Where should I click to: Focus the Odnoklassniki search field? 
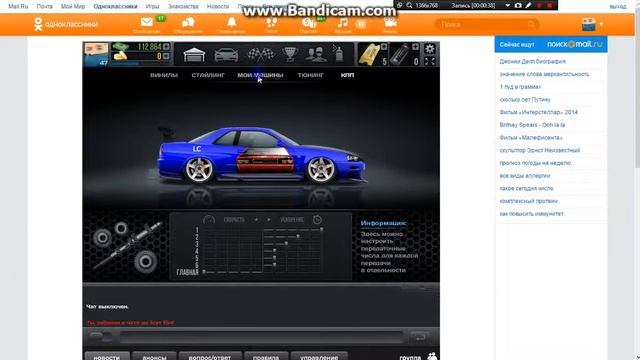point(487,24)
